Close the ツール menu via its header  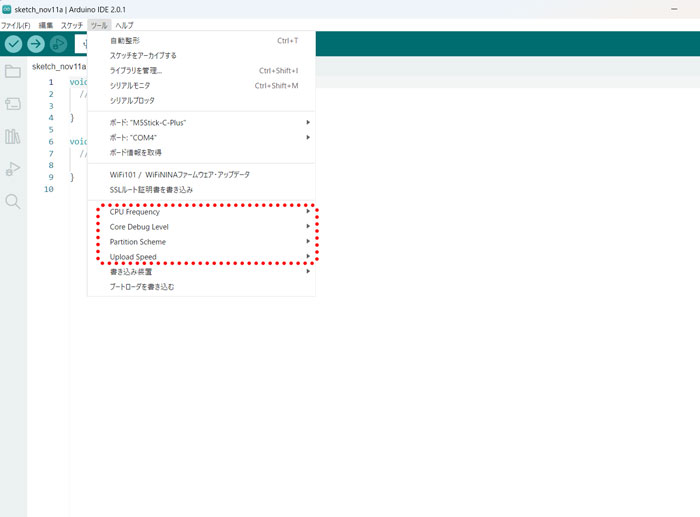click(99, 25)
